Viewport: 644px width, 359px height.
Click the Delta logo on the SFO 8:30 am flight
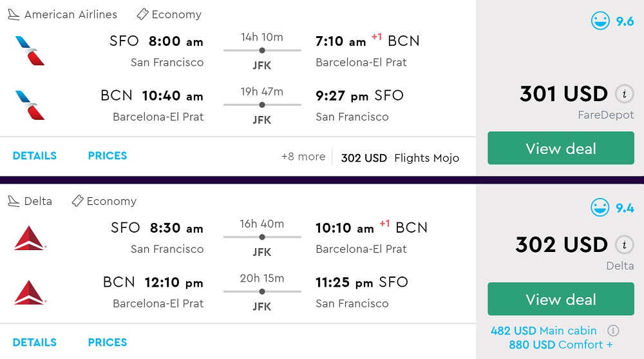pos(30,238)
